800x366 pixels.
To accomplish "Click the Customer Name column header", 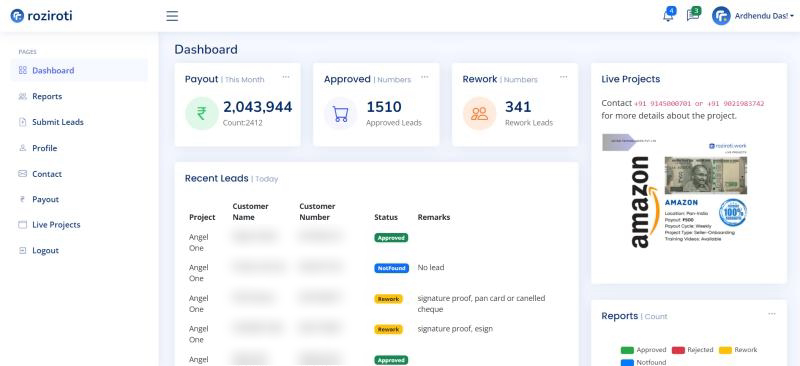I will 251,211.
